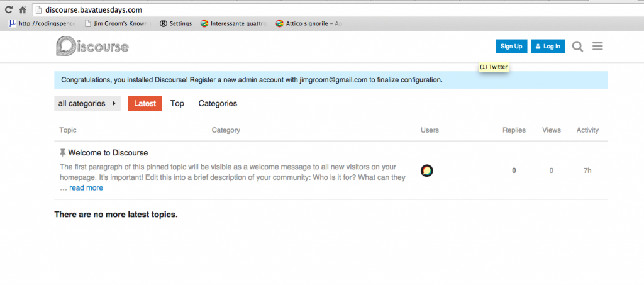Switch to the Categories tab
Screen dimensions: 644x285
click(218, 103)
